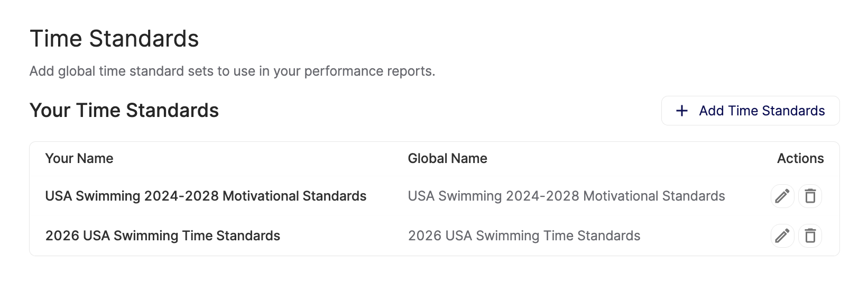Click the Your Time Standards section heading
The height and width of the screenshot is (289, 868).
click(x=124, y=111)
